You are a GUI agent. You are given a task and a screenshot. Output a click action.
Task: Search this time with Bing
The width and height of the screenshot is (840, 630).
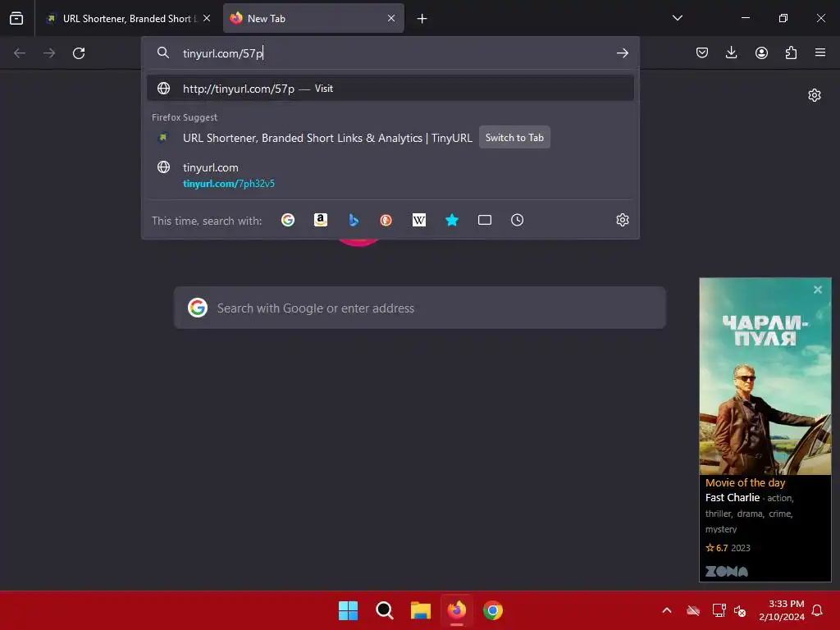click(x=353, y=220)
